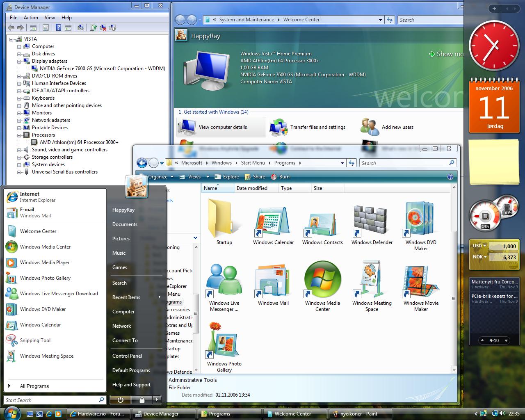Expand the Keyboards node
The width and height of the screenshot is (525, 420).
pyautogui.click(x=19, y=98)
